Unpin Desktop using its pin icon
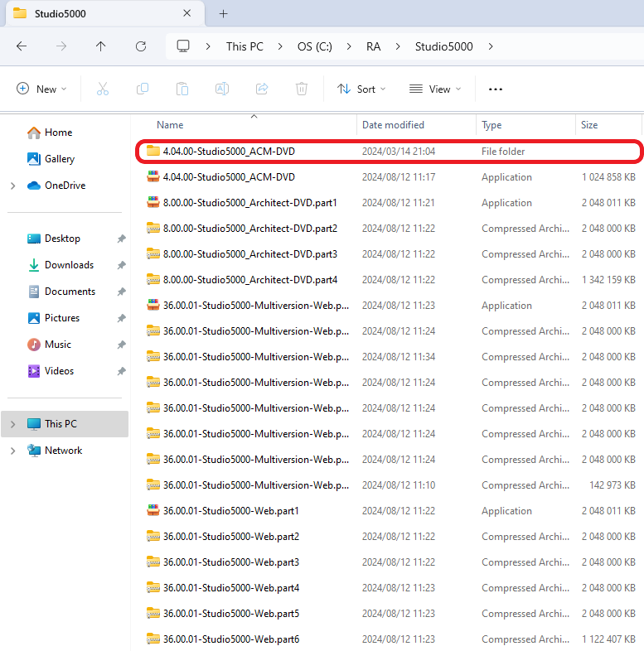 pos(121,239)
